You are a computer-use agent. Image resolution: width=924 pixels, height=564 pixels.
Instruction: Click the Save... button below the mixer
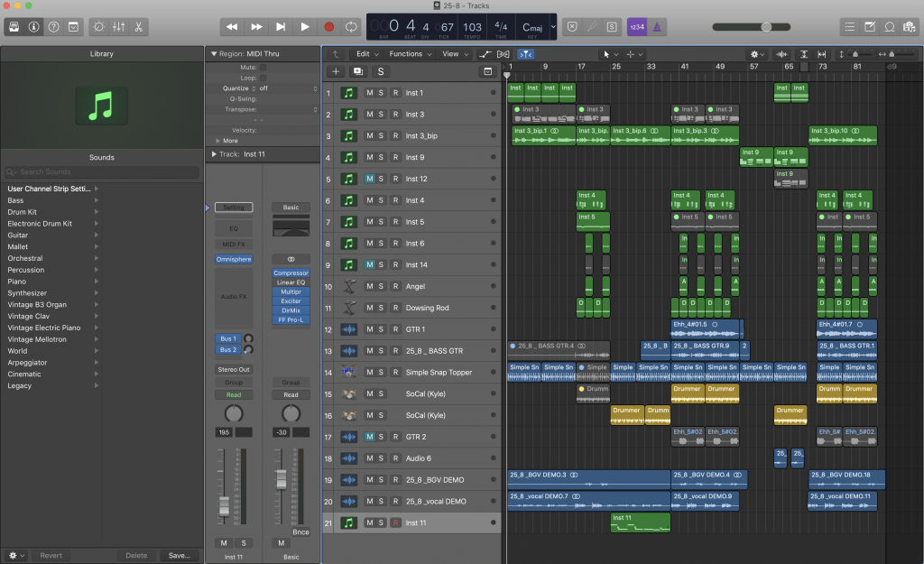tap(180, 555)
